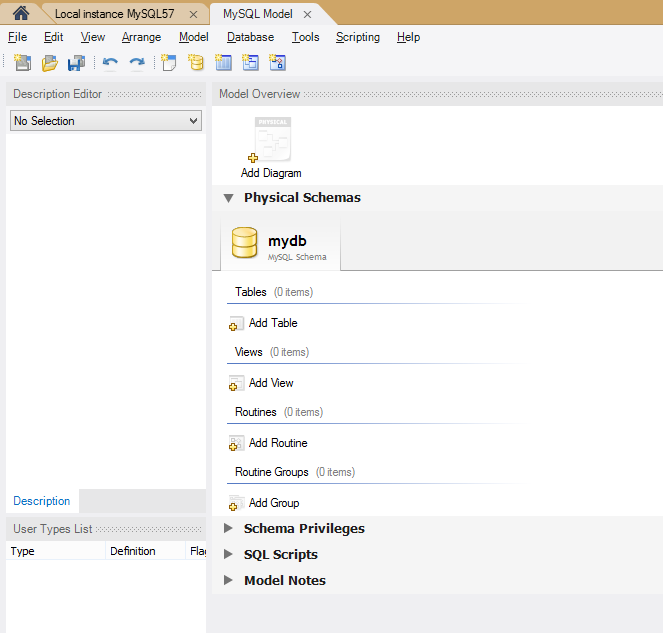This screenshot has width=663, height=633.
Task: Click the add new schema toolbar icon
Action: tap(196, 63)
